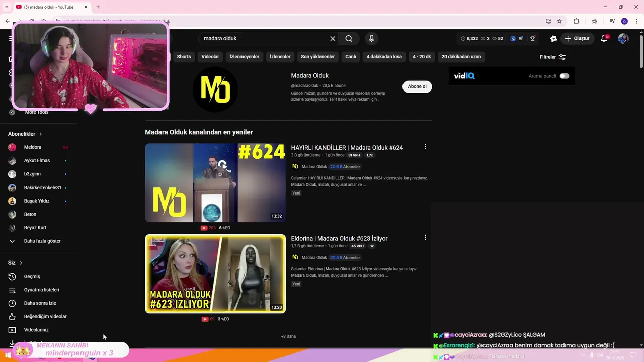This screenshot has width=644, height=362.
Task: Click the clock stat showing 6,332
Action: coord(469,39)
